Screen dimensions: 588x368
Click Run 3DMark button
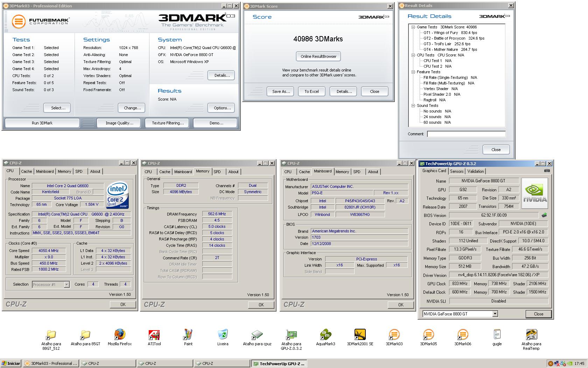(x=42, y=123)
